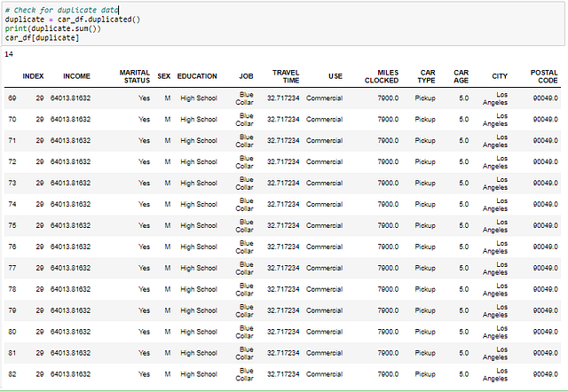Click the CAR TYPE column header

point(426,76)
